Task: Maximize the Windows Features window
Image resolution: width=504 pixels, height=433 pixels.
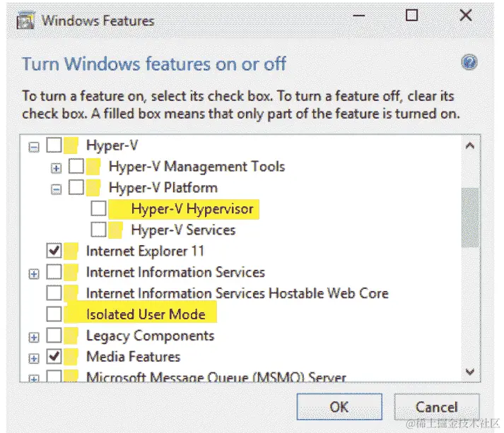Action: [x=411, y=15]
